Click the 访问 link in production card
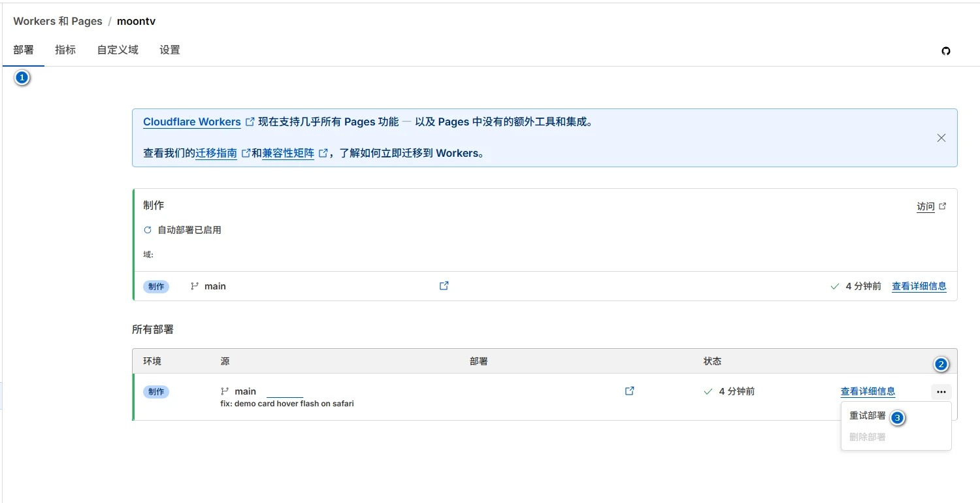The height and width of the screenshot is (503, 980). click(925, 206)
